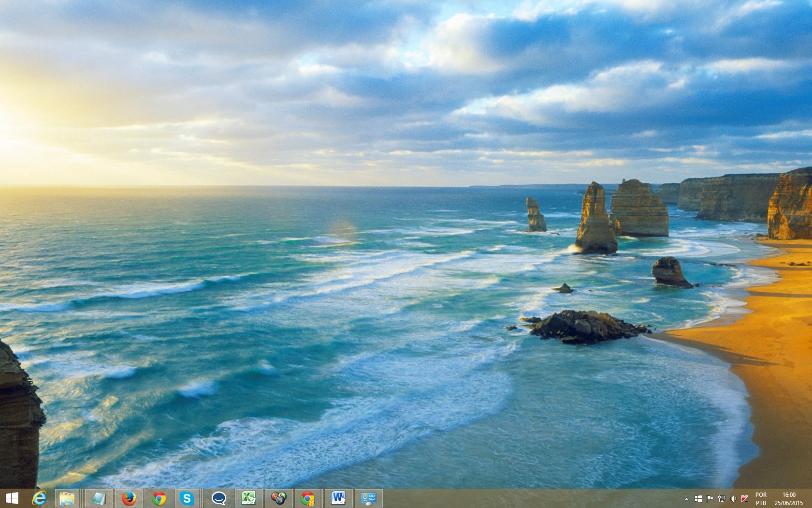Image resolution: width=812 pixels, height=508 pixels.
Task: Launch the second Chrome shortcut with badge
Action: tap(308, 497)
